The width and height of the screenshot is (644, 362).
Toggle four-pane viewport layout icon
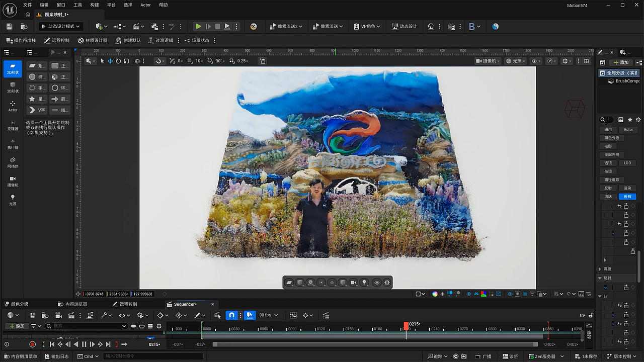pyautogui.click(x=586, y=61)
